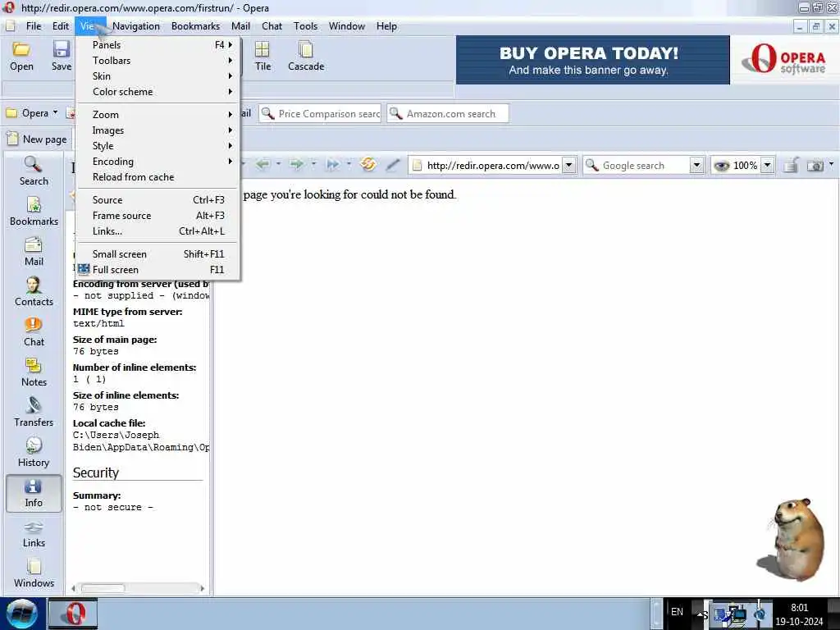This screenshot has width=840, height=630.
Task: Click the address bar URL field
Action: pos(493,166)
